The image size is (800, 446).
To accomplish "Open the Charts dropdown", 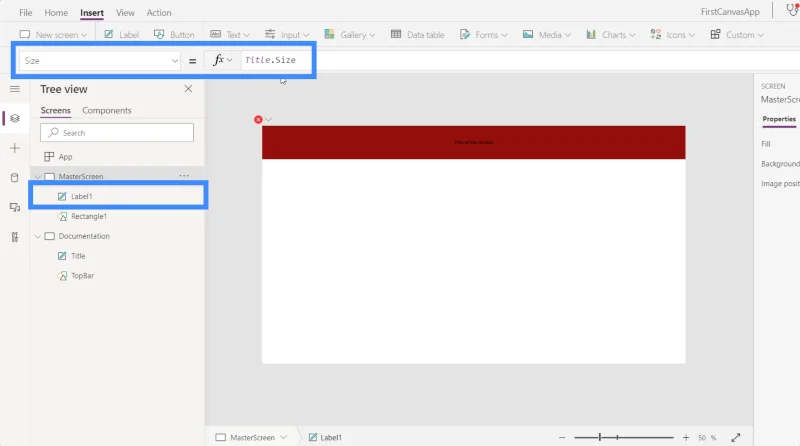I will [x=611, y=35].
